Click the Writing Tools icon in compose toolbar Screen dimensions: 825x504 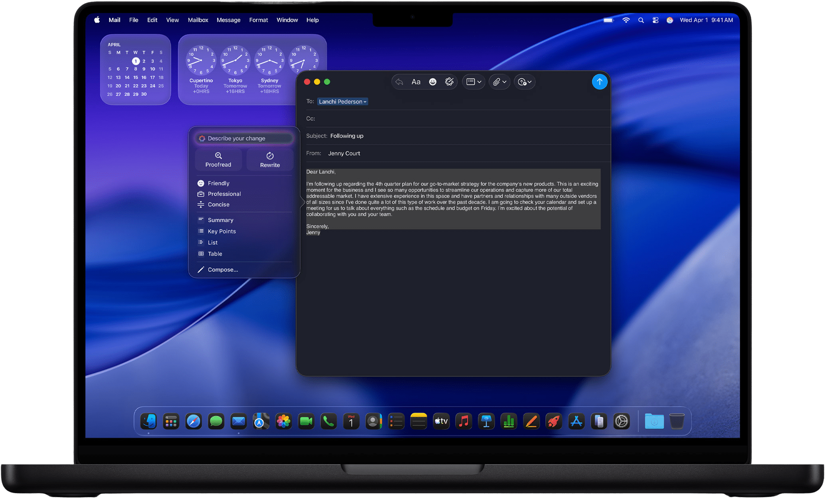[x=449, y=82]
